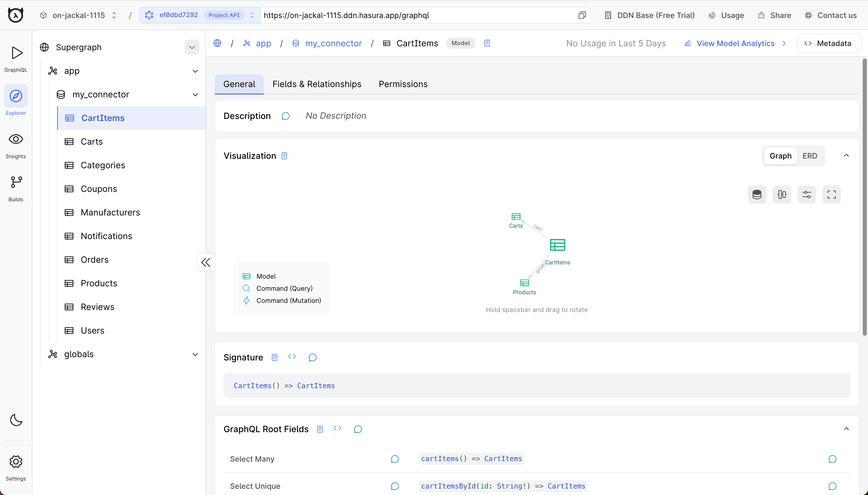The height and width of the screenshot is (495, 868).
Task: Open the GraphiQL playground
Action: tap(16, 58)
